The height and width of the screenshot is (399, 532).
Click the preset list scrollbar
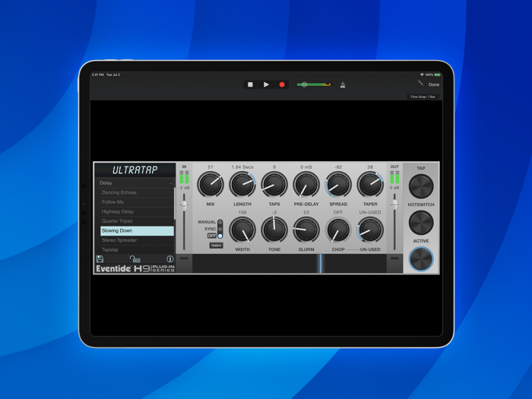175,204
